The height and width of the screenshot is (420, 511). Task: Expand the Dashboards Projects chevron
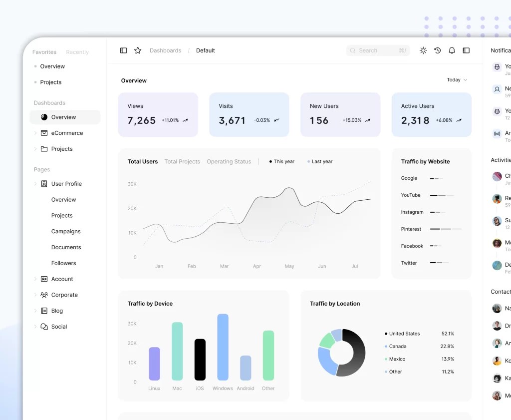pyautogui.click(x=35, y=149)
